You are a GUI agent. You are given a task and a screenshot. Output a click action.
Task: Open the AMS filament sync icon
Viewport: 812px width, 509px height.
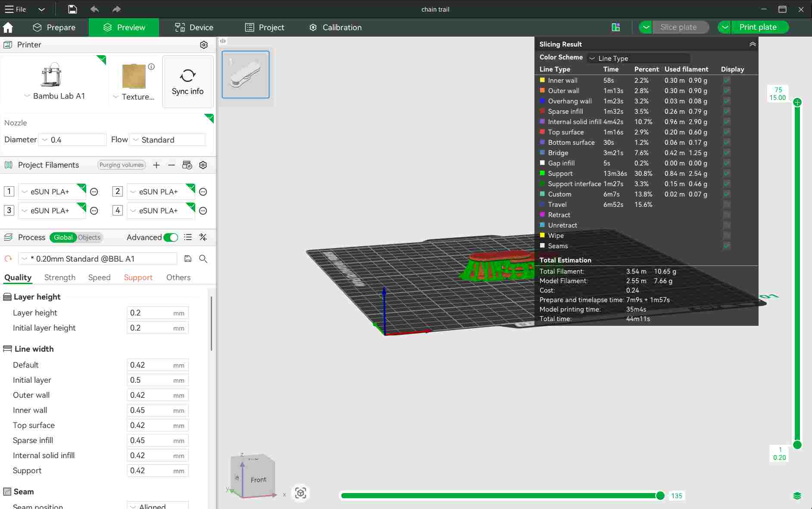[187, 165]
